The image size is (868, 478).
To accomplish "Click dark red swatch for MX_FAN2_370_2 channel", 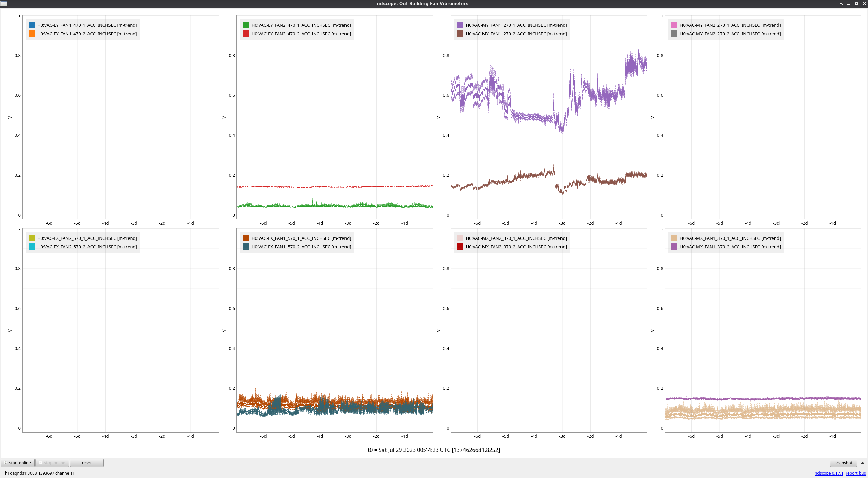I will click(x=460, y=247).
